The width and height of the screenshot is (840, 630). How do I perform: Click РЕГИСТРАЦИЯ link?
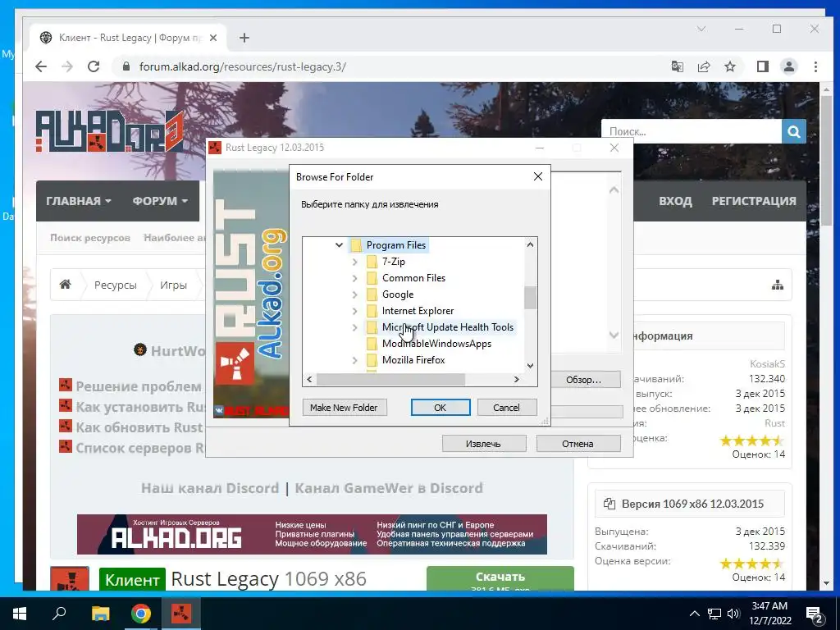pos(754,201)
